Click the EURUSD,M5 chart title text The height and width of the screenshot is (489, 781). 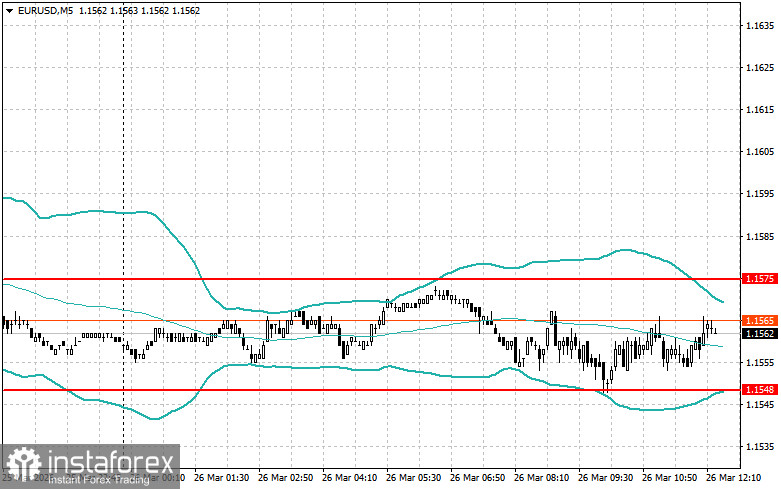pyautogui.click(x=45, y=10)
